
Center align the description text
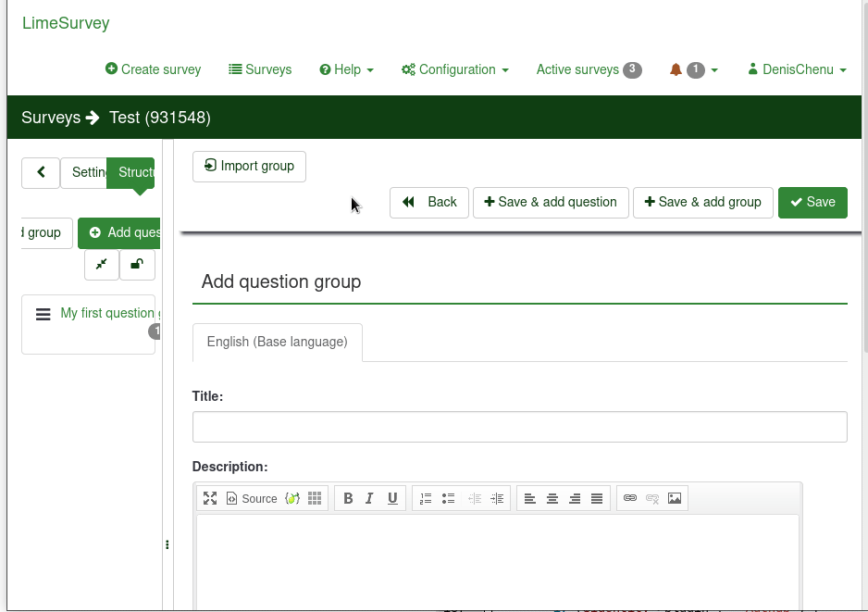coord(552,498)
